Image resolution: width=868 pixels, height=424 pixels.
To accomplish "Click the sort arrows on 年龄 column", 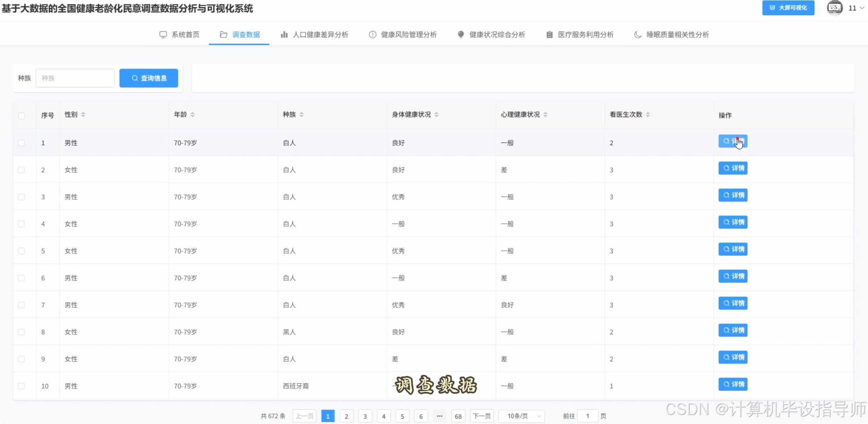I will (x=192, y=115).
